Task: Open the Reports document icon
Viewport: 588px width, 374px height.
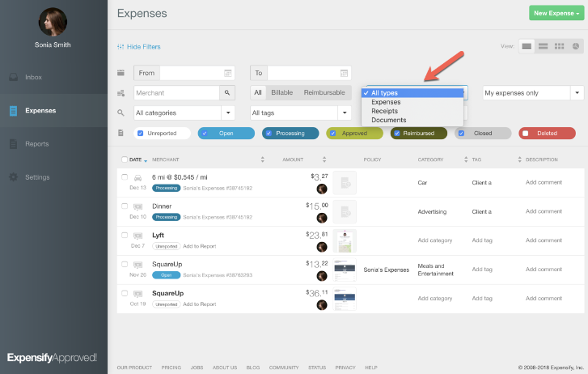Action: click(14, 144)
